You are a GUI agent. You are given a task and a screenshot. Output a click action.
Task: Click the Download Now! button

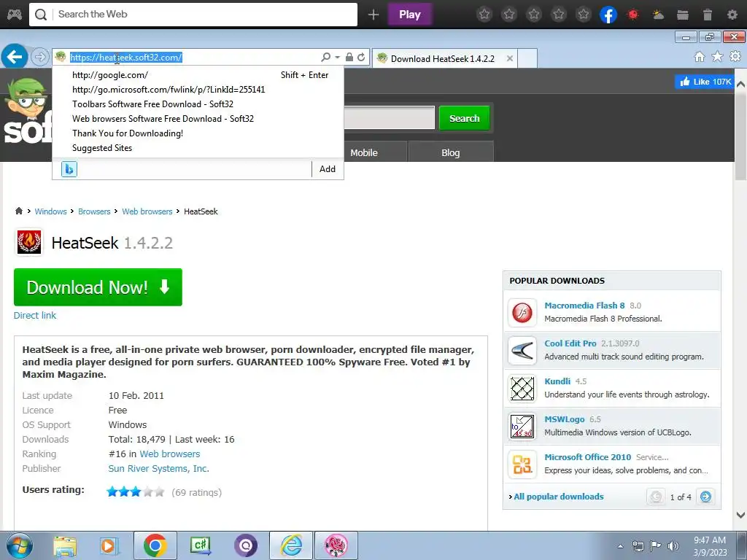98,287
